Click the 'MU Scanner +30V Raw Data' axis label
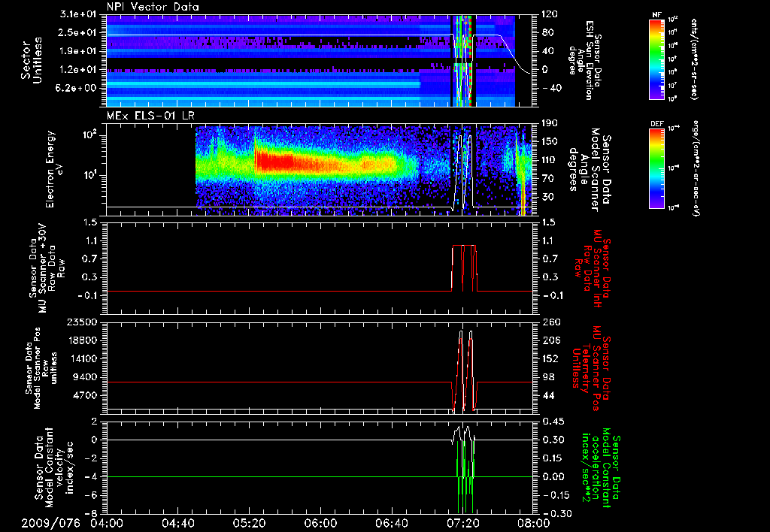 46,268
